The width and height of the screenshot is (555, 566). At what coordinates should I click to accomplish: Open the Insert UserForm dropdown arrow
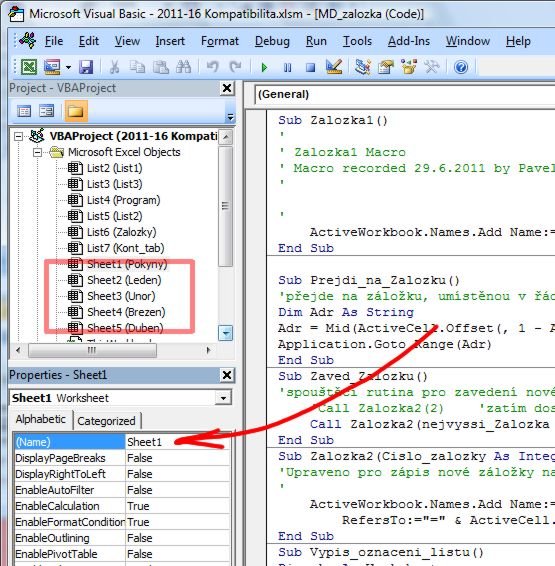pyautogui.click(x=68, y=68)
